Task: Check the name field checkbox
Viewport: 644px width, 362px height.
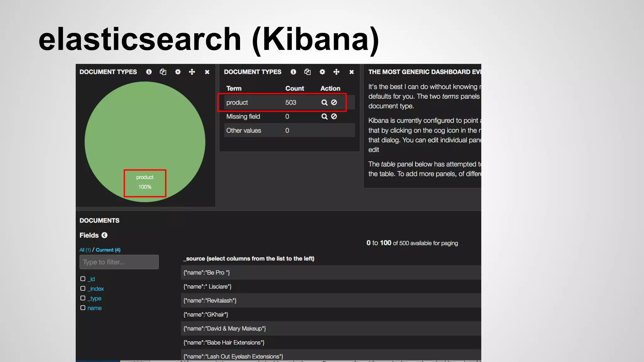Action: pos(83,308)
